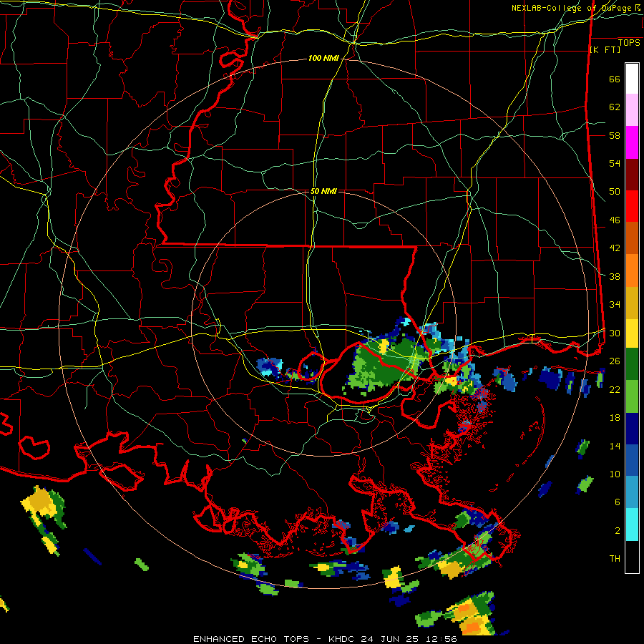Click the TH legend label
Image resolution: width=644 pixels, height=644 pixels.
615,559
